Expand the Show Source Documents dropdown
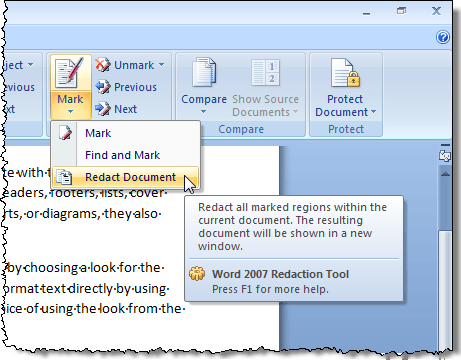 pyautogui.click(x=295, y=112)
